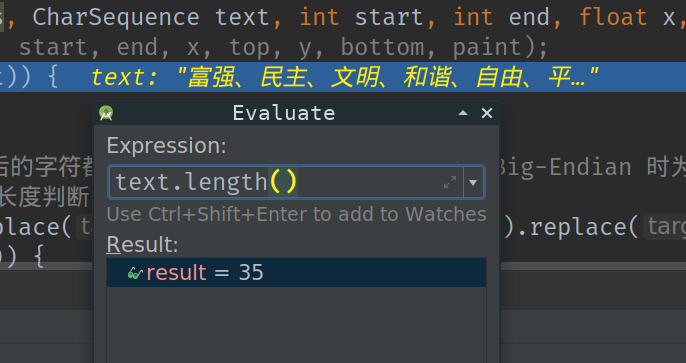Click the targ parameter hint after replace(

point(665,227)
